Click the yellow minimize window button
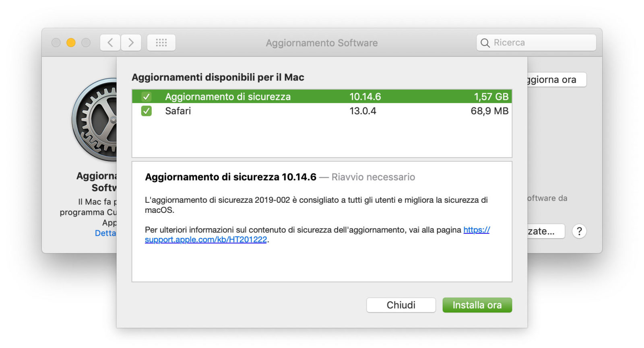 pyautogui.click(x=71, y=43)
